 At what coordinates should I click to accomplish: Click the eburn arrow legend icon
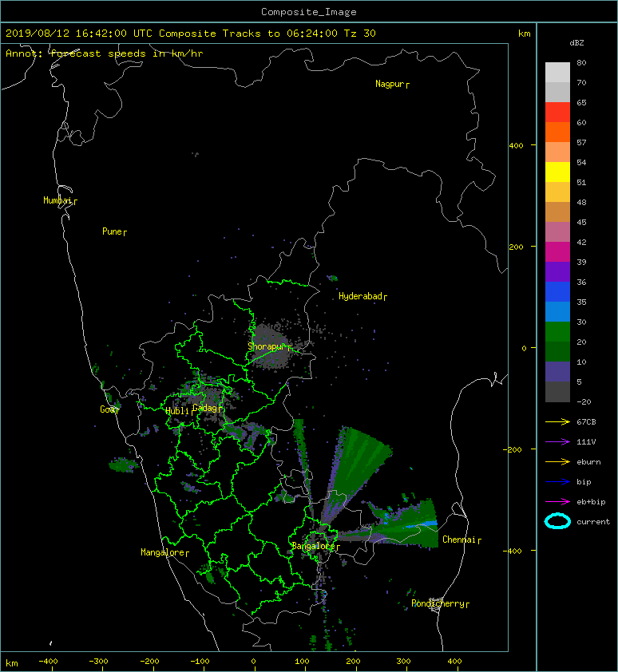tap(557, 461)
